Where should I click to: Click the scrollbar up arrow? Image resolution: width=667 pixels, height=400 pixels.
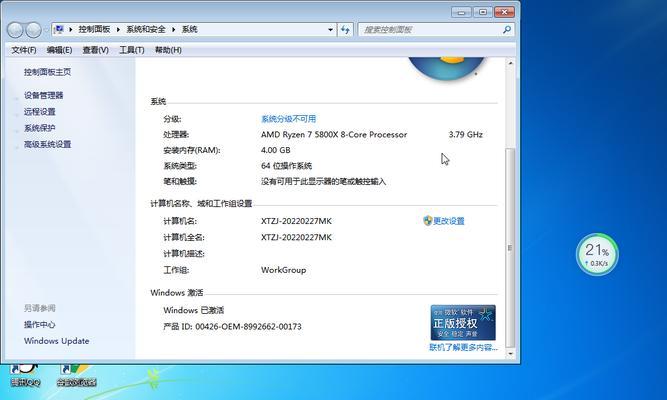coord(510,63)
